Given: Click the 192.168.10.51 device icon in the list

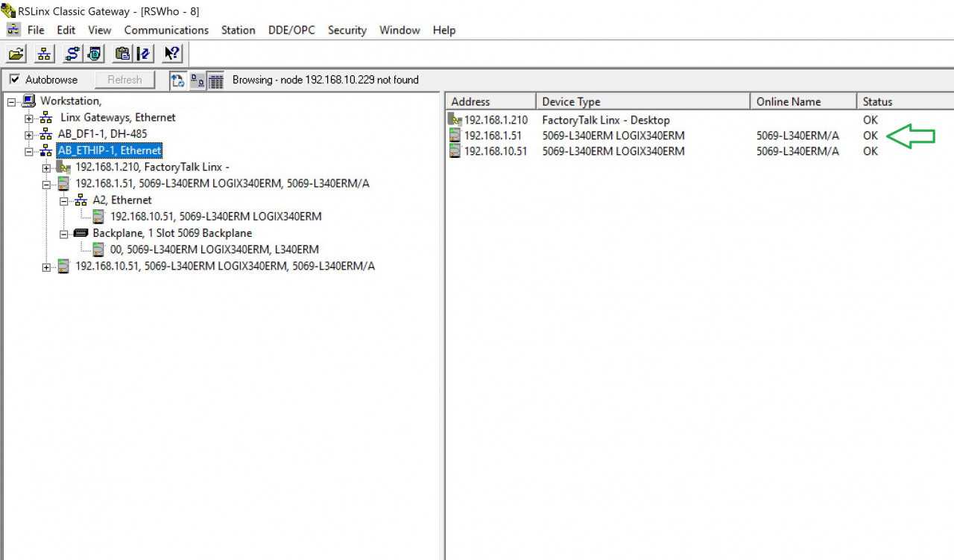Looking at the screenshot, I should pos(455,151).
